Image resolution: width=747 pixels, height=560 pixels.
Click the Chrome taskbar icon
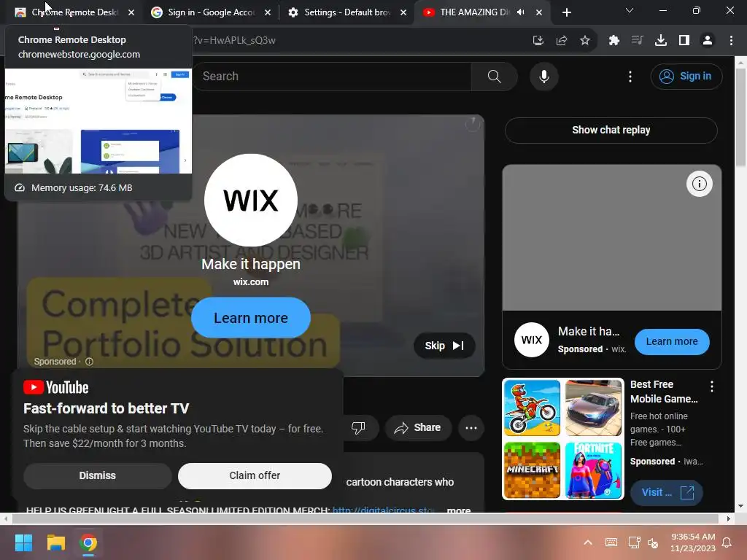tap(88, 542)
